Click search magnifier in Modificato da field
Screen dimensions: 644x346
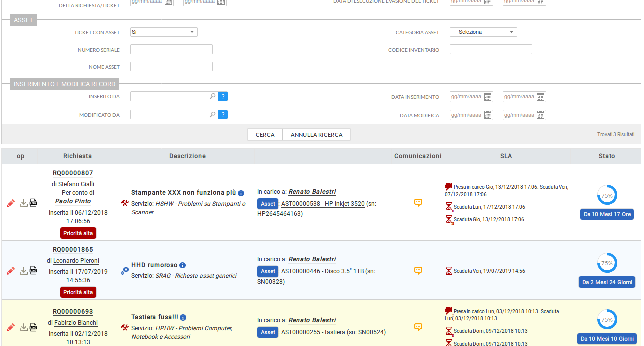tap(212, 115)
